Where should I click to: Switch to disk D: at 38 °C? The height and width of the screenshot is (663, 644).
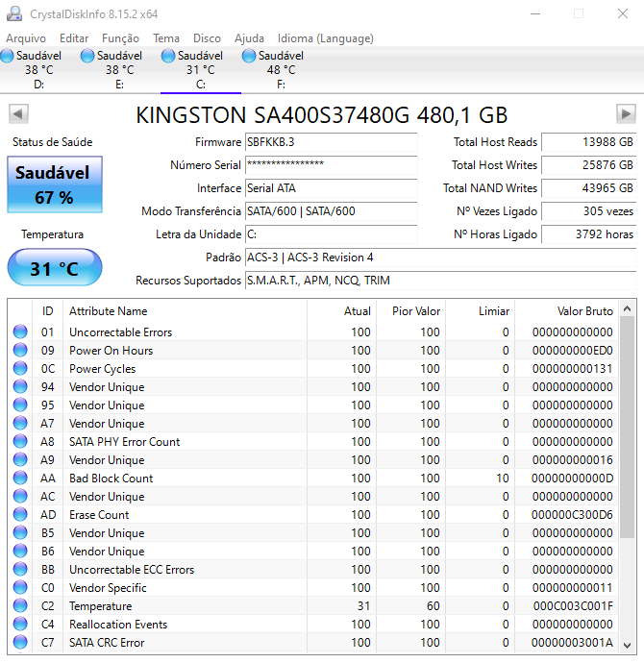pyautogui.click(x=38, y=70)
